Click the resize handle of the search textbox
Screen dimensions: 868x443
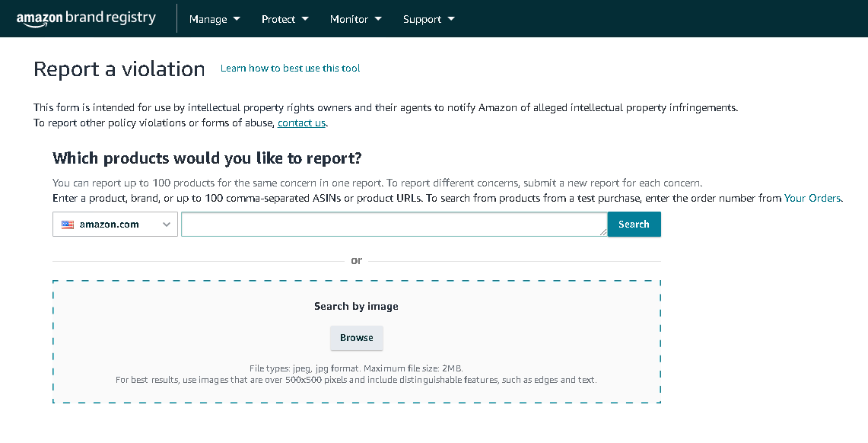[x=603, y=233]
